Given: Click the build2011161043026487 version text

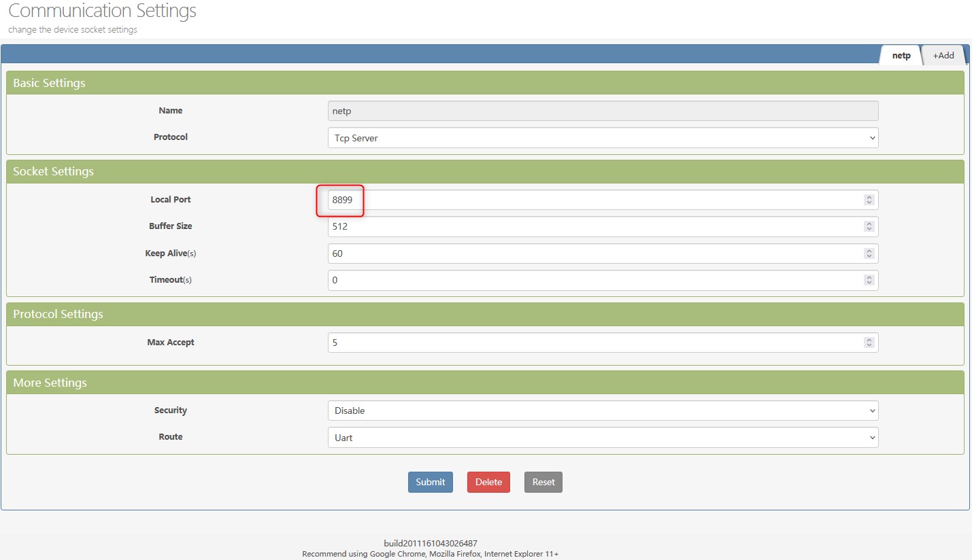Looking at the screenshot, I should pos(431,544).
